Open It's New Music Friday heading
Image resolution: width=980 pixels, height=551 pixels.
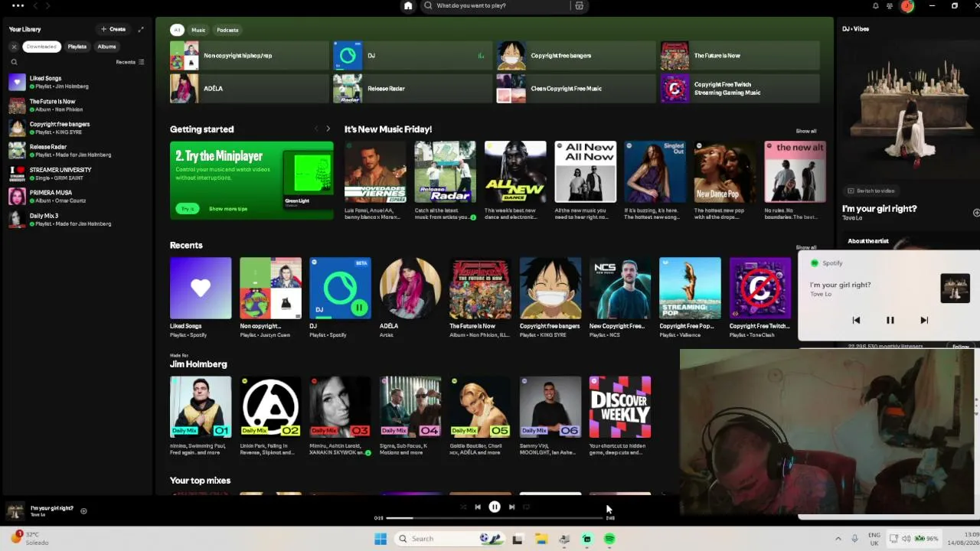click(388, 129)
